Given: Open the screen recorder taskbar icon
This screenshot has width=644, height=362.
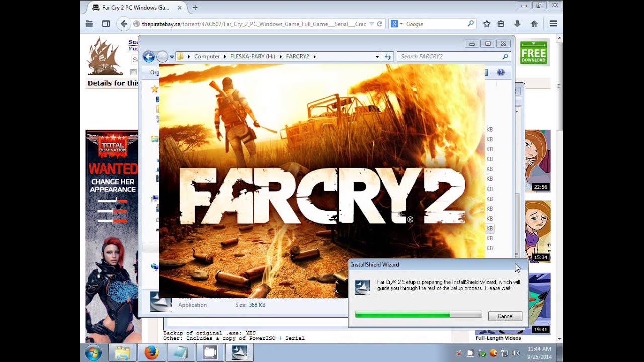Looking at the screenshot, I should pos(210,353).
